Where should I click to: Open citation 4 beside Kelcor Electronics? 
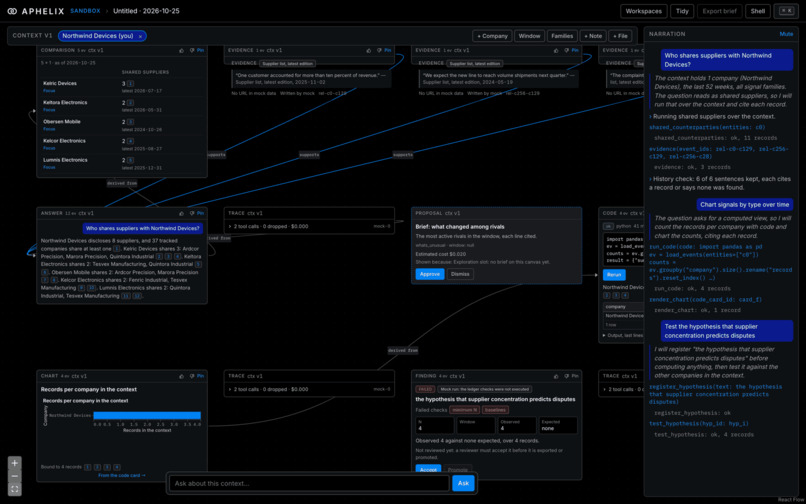pos(131,141)
